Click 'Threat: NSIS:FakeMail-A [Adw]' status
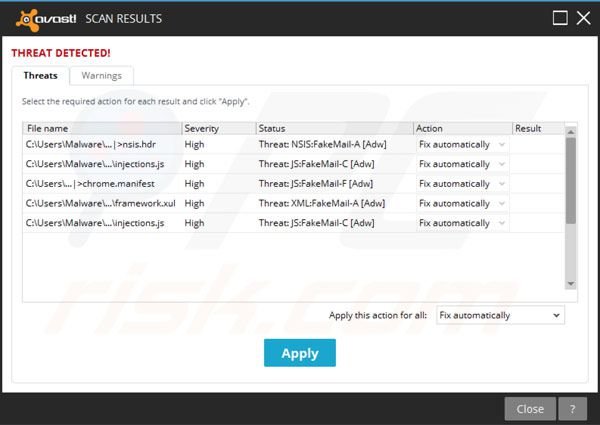 tap(323, 145)
